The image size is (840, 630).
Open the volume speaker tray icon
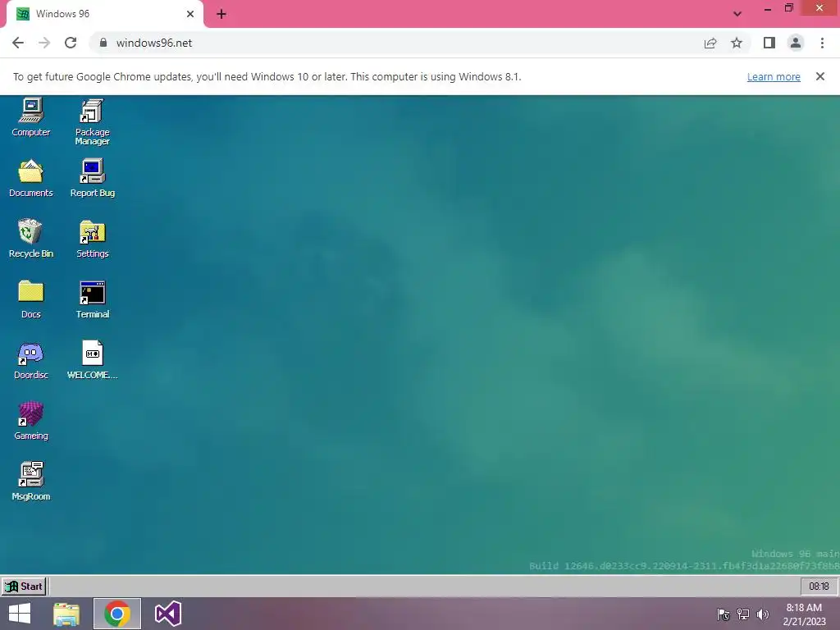coord(762,614)
